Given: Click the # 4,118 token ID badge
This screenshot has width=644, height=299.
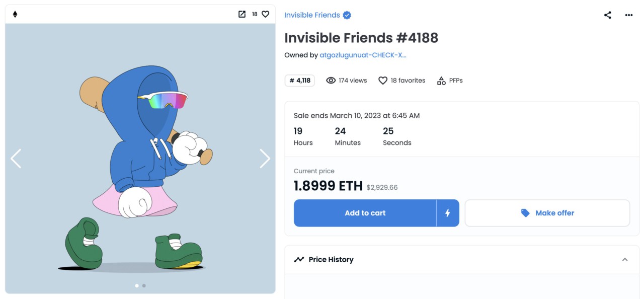Looking at the screenshot, I should pyautogui.click(x=299, y=80).
